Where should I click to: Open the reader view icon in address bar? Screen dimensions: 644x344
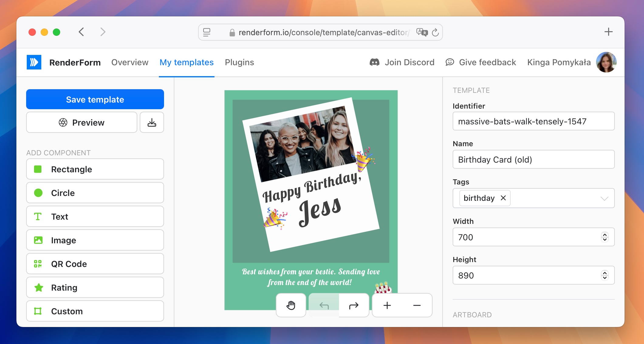click(x=207, y=32)
